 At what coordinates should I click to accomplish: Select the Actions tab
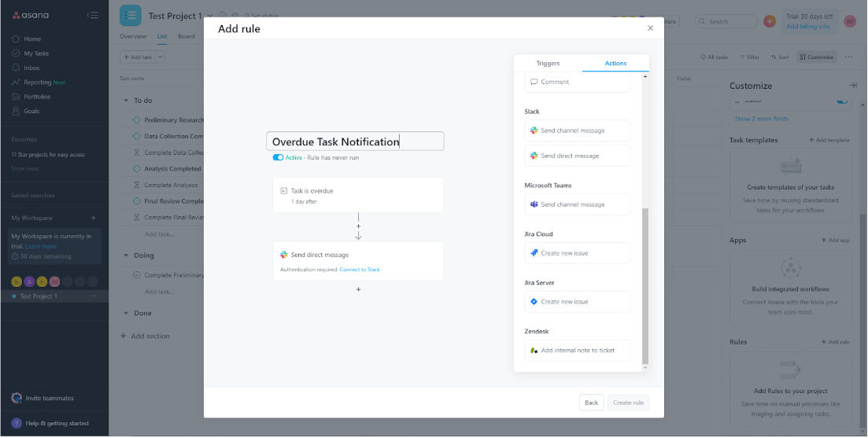pos(615,63)
